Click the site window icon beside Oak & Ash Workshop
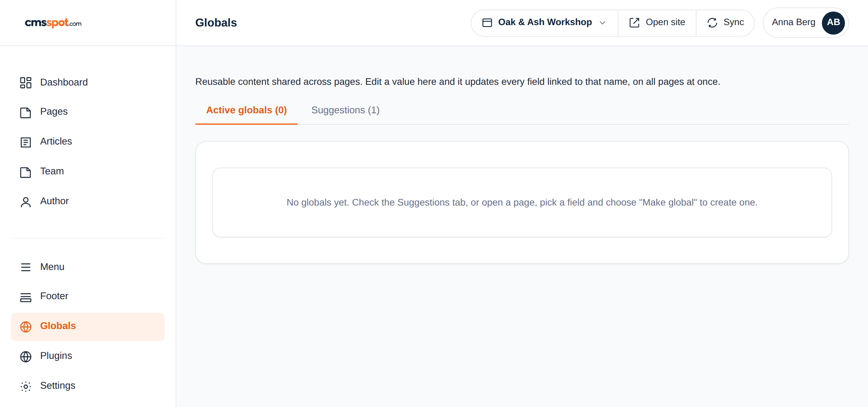This screenshot has width=868, height=407. 487,23
